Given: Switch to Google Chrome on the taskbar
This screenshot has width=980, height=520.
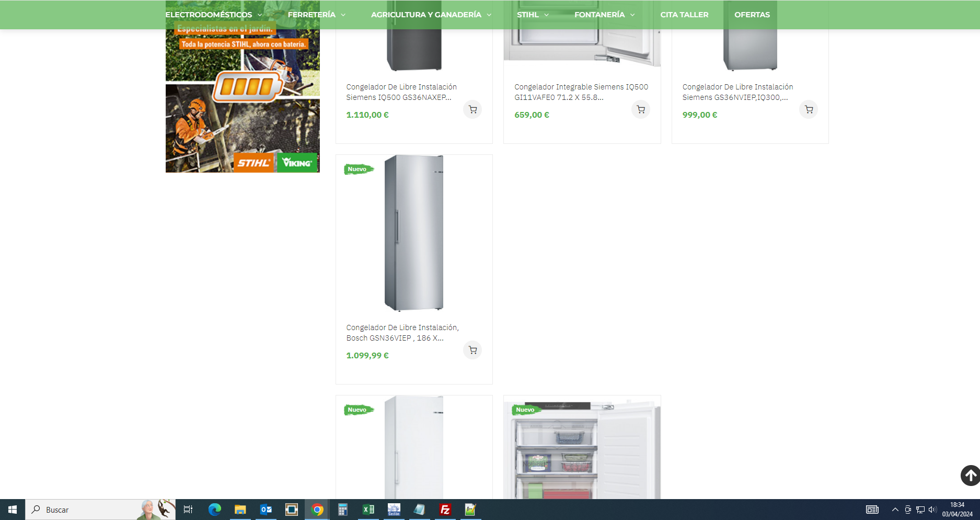Looking at the screenshot, I should [x=317, y=510].
